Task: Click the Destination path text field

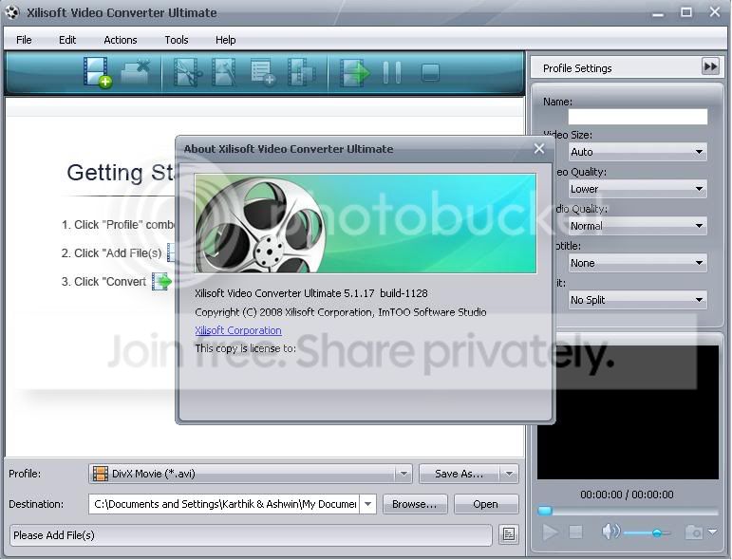Action: click(224, 504)
